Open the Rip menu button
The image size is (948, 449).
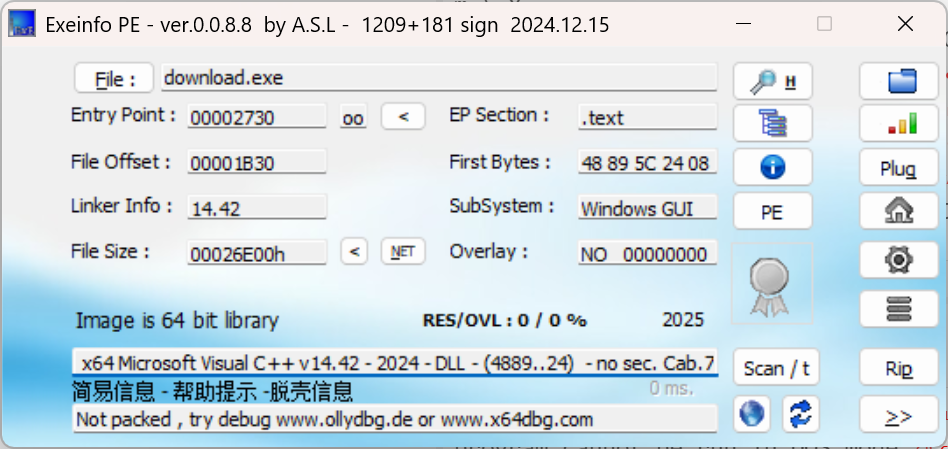pos(898,367)
